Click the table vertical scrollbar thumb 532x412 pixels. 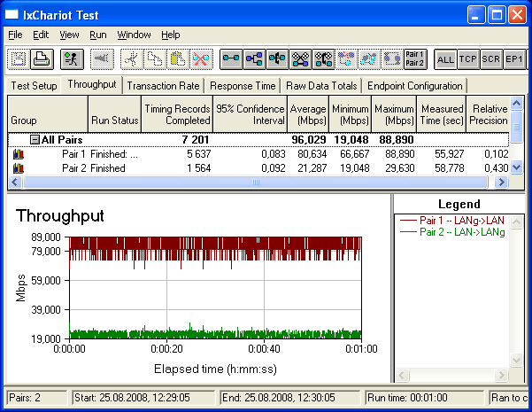pyautogui.click(x=516, y=127)
